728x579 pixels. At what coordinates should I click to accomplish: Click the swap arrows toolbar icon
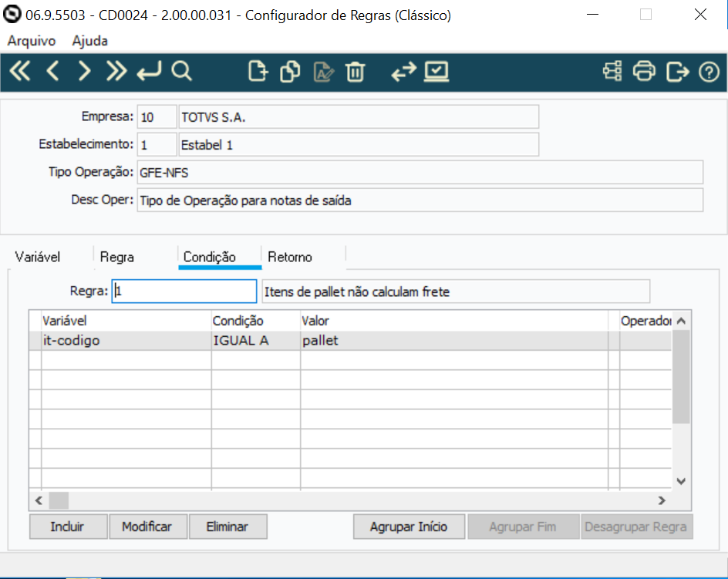click(403, 72)
